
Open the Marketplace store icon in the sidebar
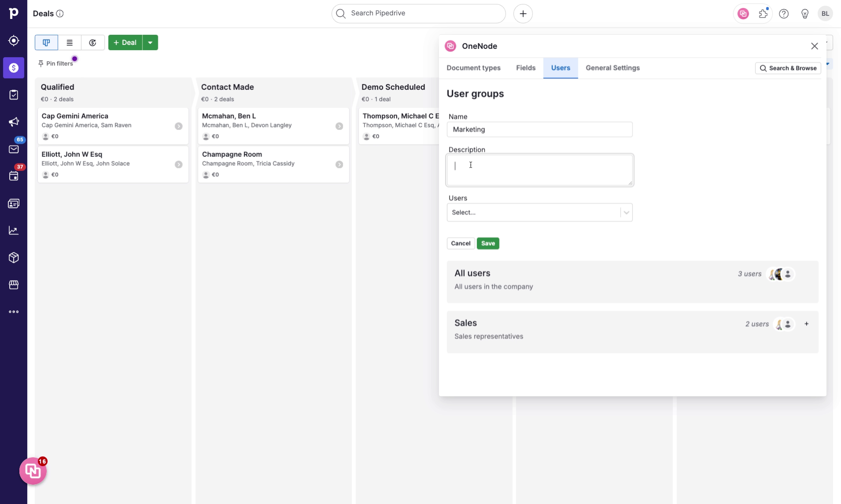click(14, 285)
